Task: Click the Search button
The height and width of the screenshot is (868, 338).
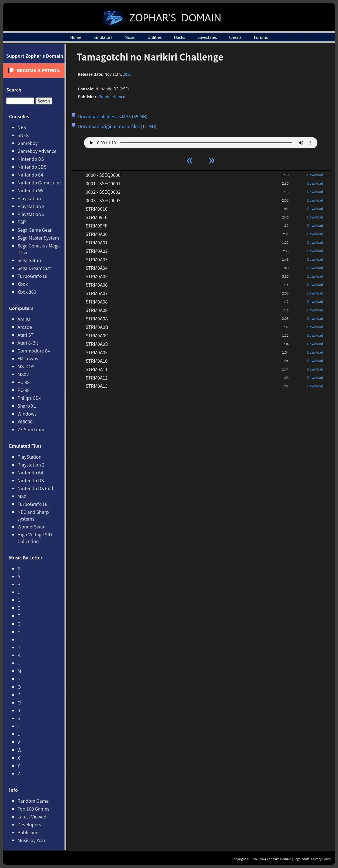Action: point(44,101)
